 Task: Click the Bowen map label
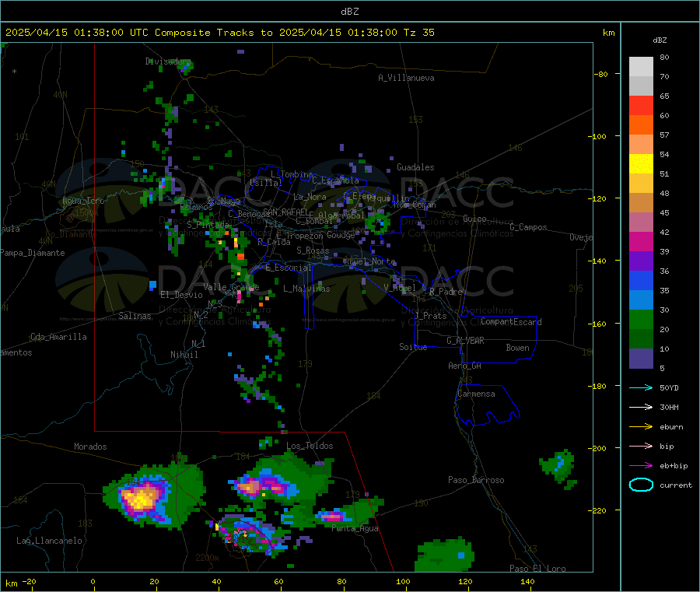tap(517, 348)
